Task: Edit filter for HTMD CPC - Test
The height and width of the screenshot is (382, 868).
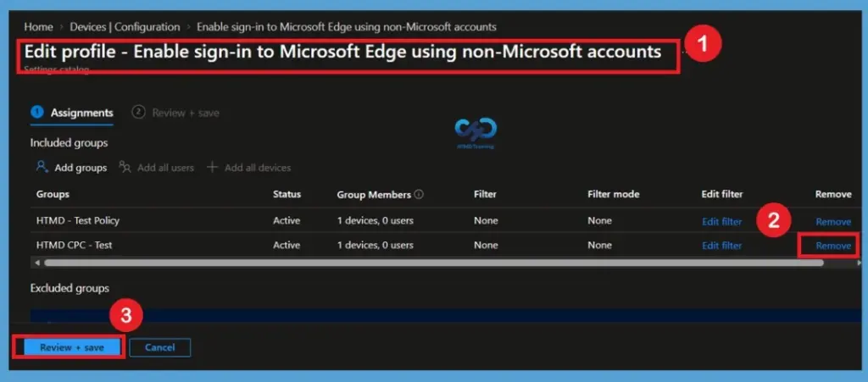Action: pyautogui.click(x=722, y=246)
